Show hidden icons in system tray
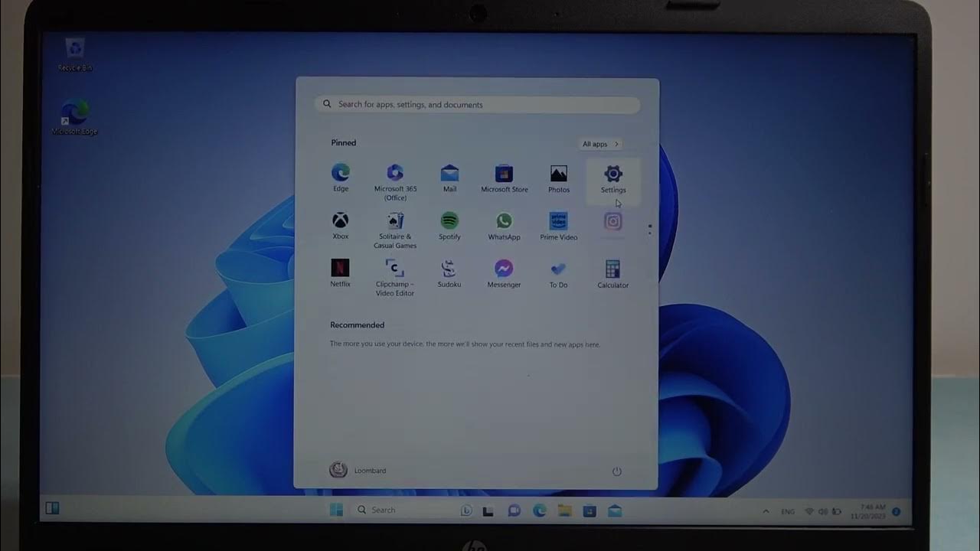Image resolution: width=980 pixels, height=551 pixels. point(766,511)
